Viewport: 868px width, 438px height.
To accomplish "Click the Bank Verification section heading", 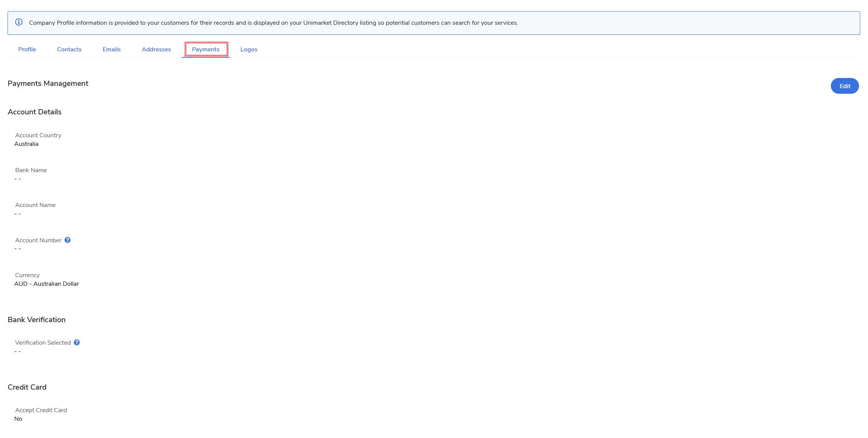I will 36,319.
